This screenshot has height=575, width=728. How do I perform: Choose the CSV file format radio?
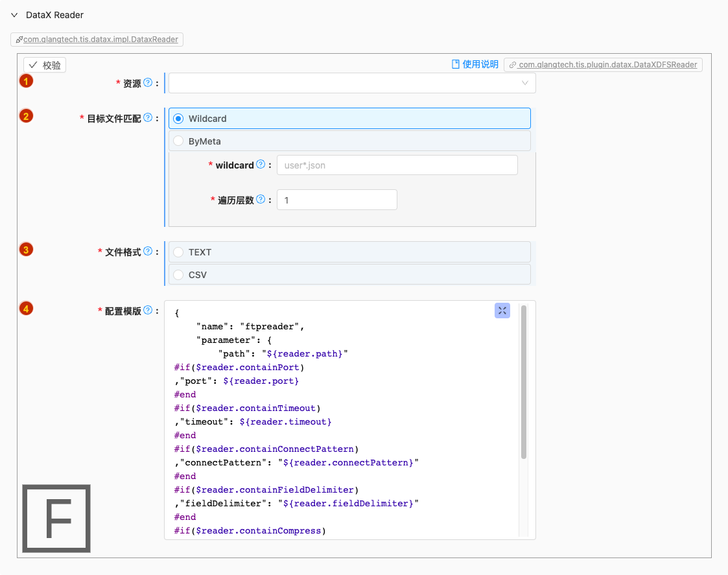click(x=349, y=274)
